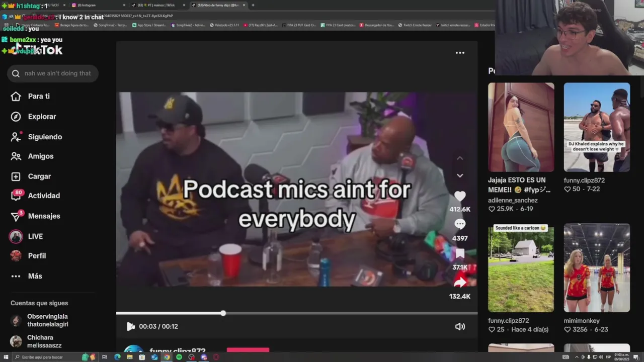This screenshot has width=644, height=362.
Task: Open adilienne_sanchez profile link
Action: (513, 200)
